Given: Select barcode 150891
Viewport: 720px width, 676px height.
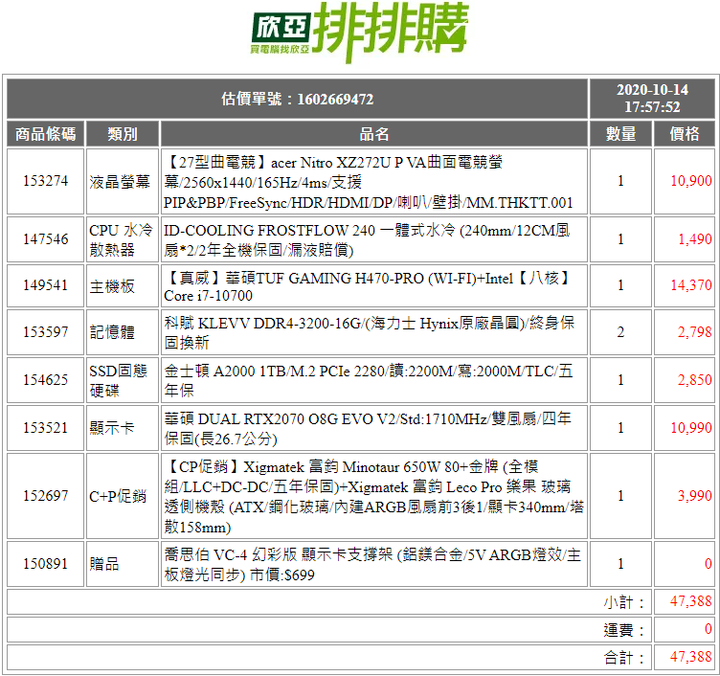Looking at the screenshot, I should pos(45,564).
